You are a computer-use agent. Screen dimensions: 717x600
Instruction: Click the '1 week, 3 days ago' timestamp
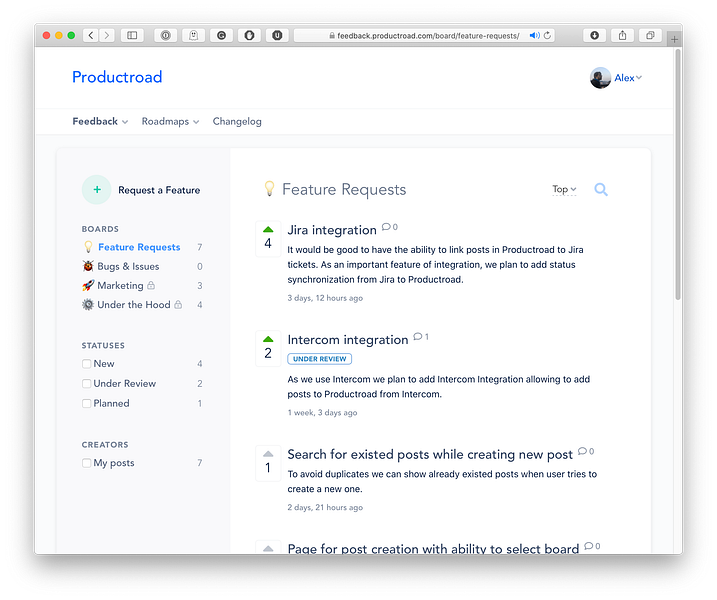tap(322, 412)
